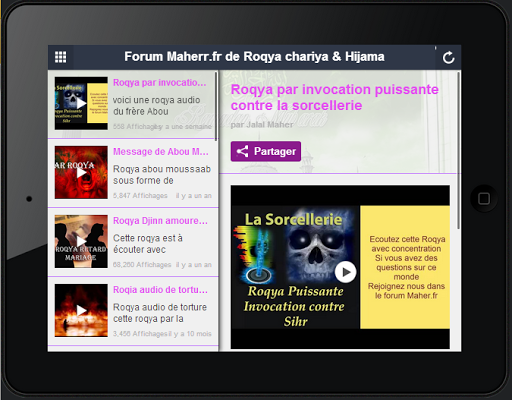The height and width of the screenshot is (400, 512).
Task: Click the tablet home button
Action: 484,199
